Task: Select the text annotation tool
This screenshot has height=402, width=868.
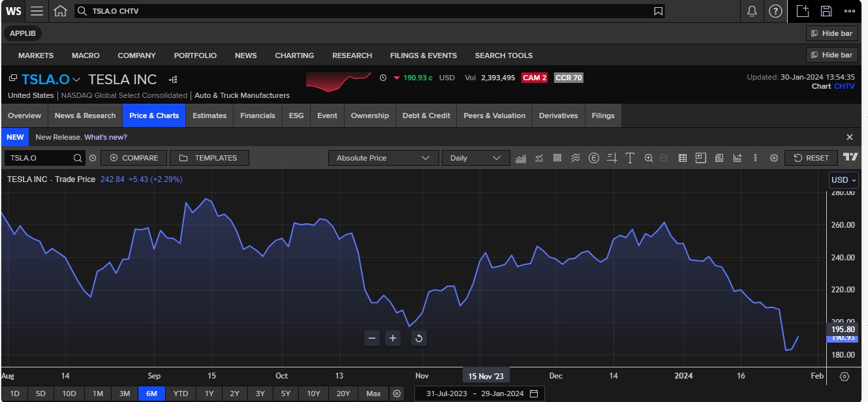Action: tap(630, 158)
